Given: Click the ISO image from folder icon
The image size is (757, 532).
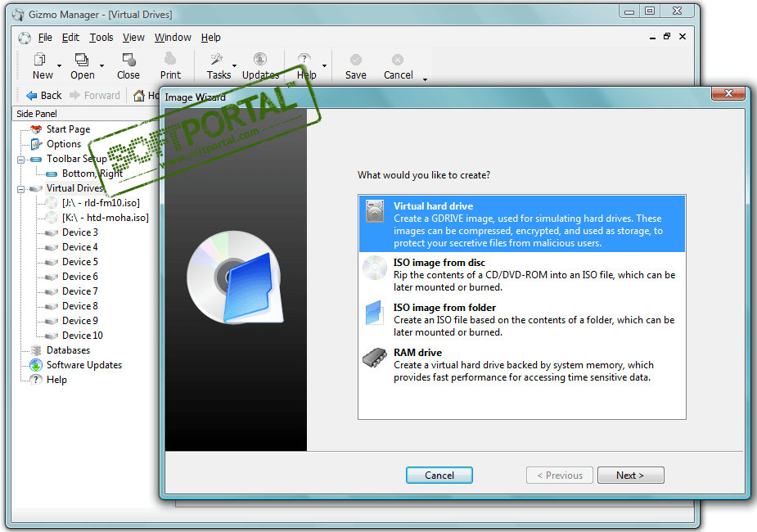Looking at the screenshot, I should pyautogui.click(x=375, y=313).
